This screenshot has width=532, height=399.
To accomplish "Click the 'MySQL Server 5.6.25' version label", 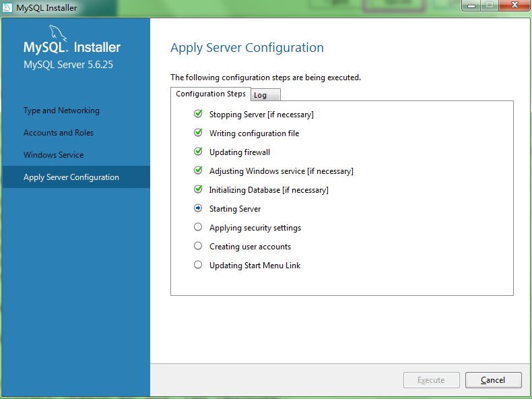I will point(68,65).
